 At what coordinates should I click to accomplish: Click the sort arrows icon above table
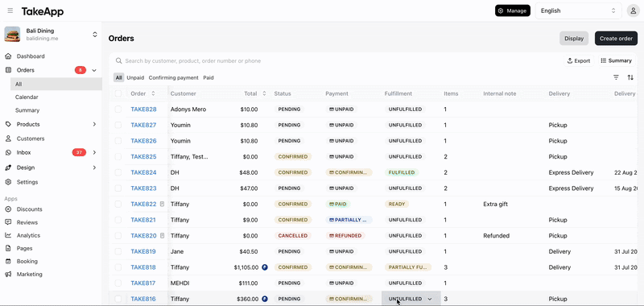tap(630, 77)
